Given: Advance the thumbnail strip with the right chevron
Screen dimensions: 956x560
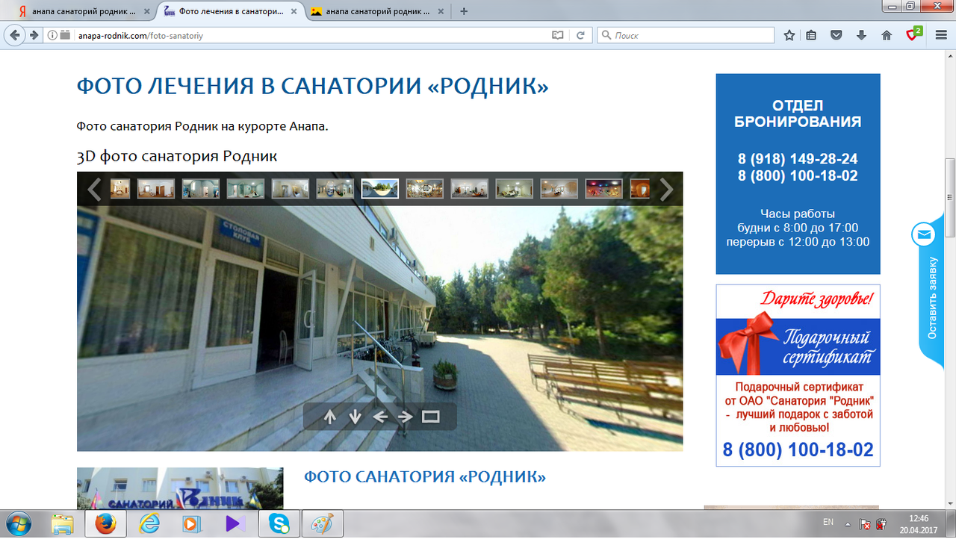Looking at the screenshot, I should click(665, 189).
